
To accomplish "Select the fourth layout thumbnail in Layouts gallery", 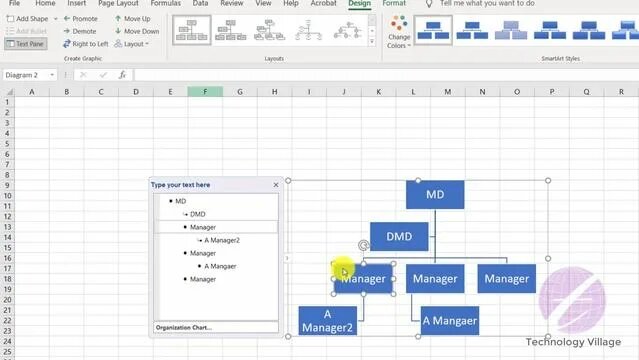I will tap(308, 30).
